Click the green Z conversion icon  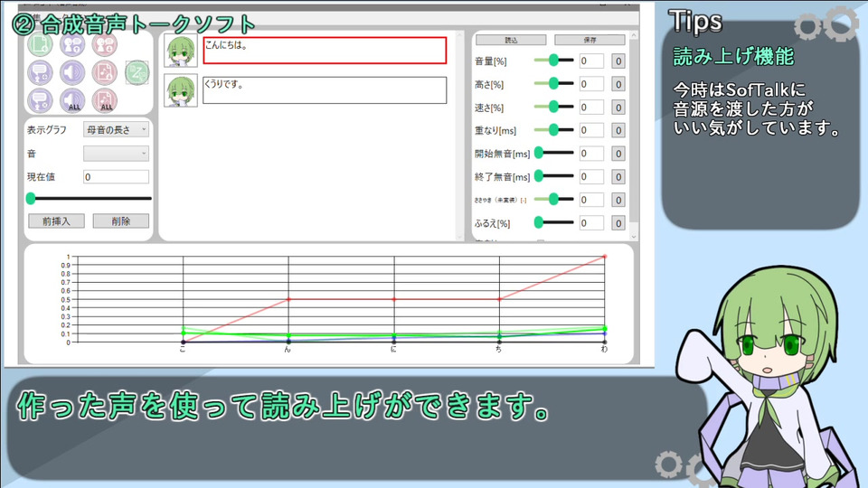137,72
